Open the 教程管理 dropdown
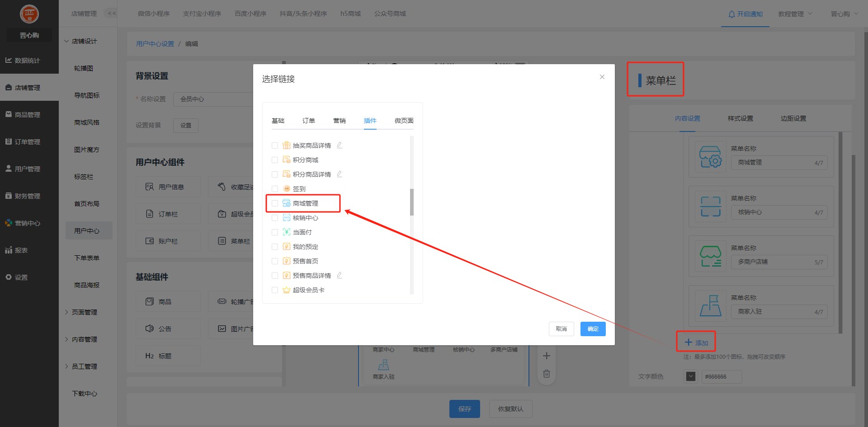The image size is (868, 427). click(795, 14)
